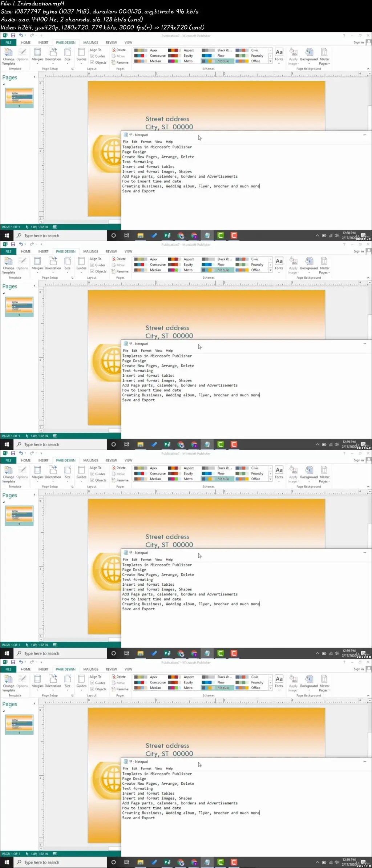Screen dimensions: 372x868
Task: Expand Schemes gallery More arrow in 00:00:58 frame
Action: [270, 479]
